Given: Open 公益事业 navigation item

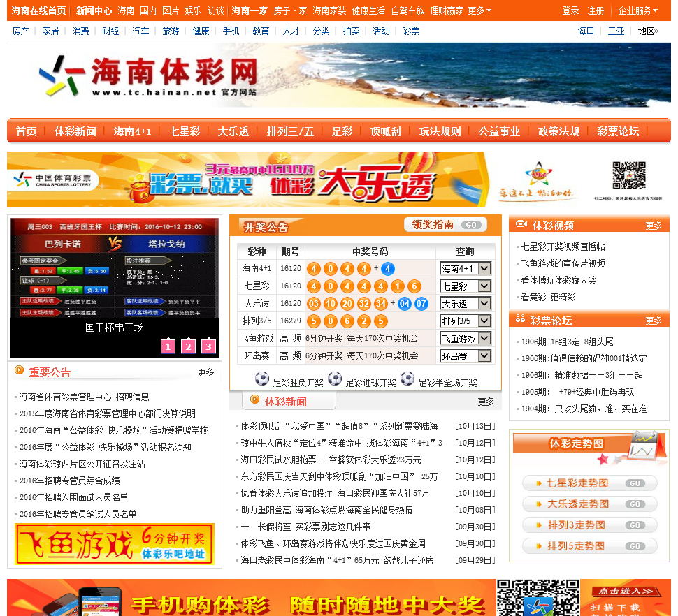Looking at the screenshot, I should (500, 131).
